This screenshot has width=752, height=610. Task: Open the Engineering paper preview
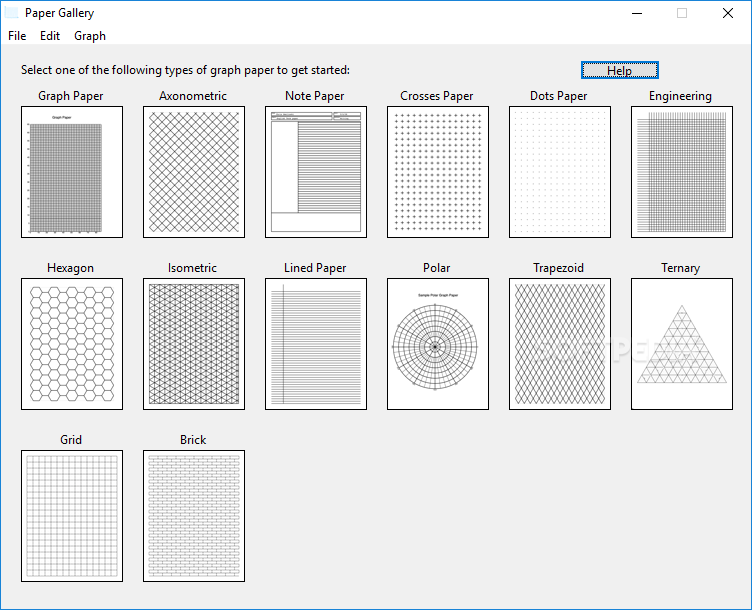(682, 172)
